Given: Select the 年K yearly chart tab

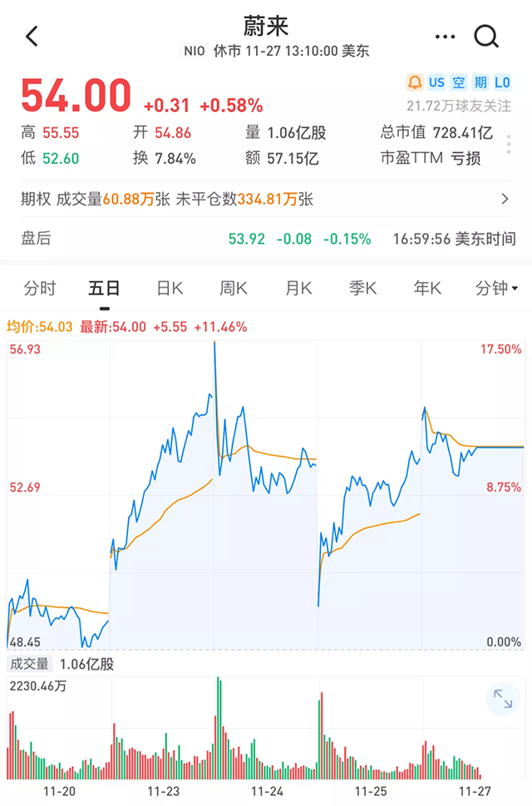Looking at the screenshot, I should point(427,288).
